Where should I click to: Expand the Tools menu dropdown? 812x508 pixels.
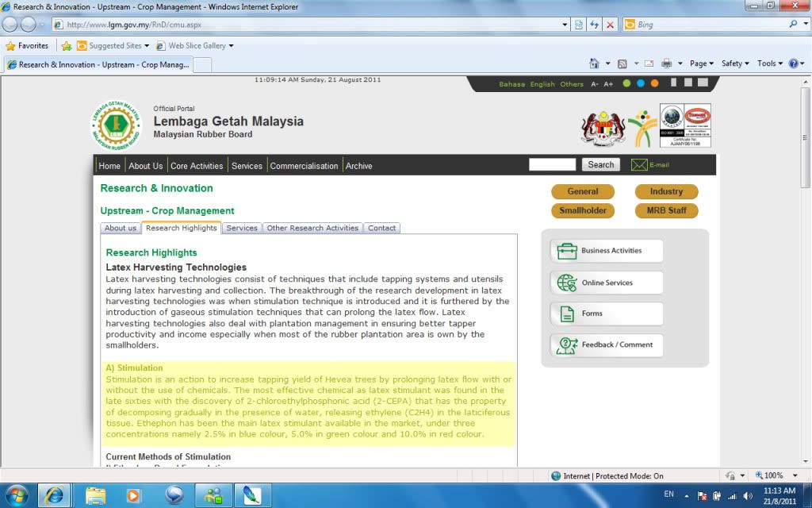pos(769,63)
